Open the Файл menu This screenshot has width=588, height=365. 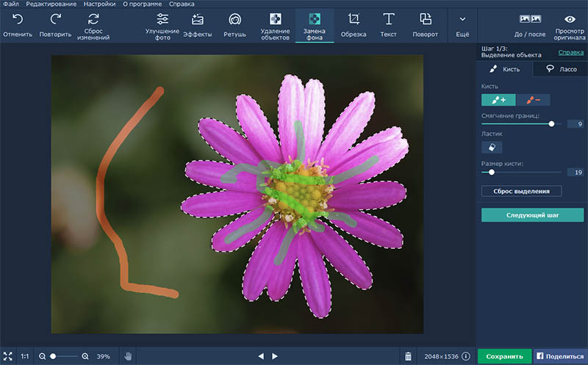coord(10,4)
